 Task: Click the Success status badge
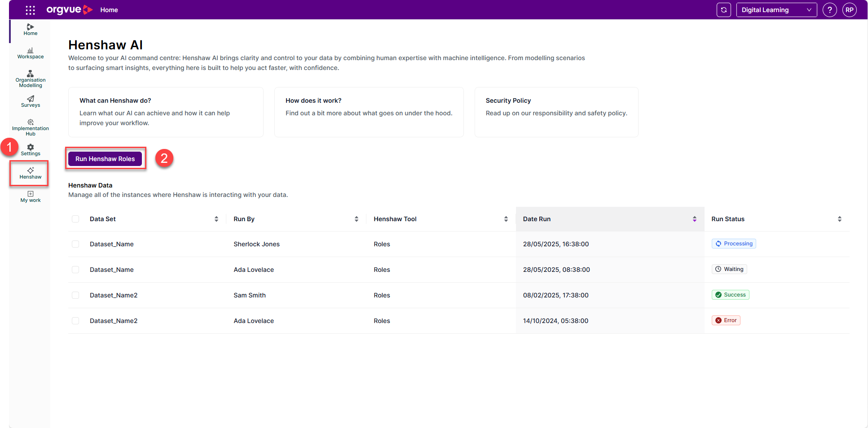coord(731,295)
